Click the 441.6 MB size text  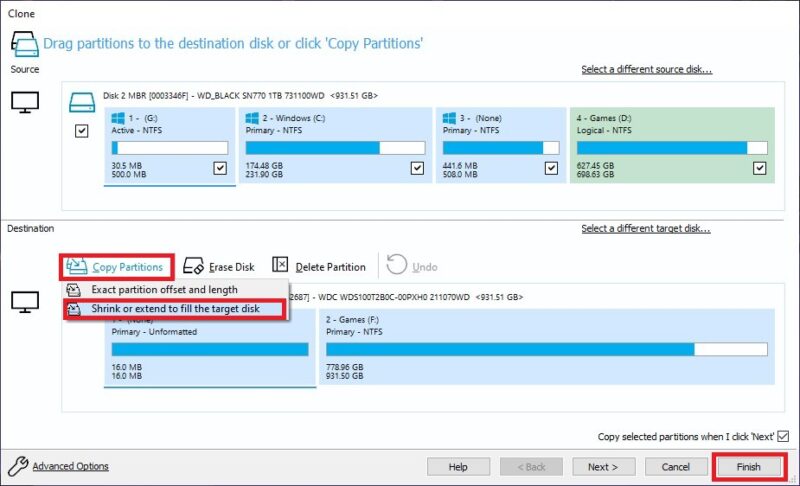coord(460,166)
